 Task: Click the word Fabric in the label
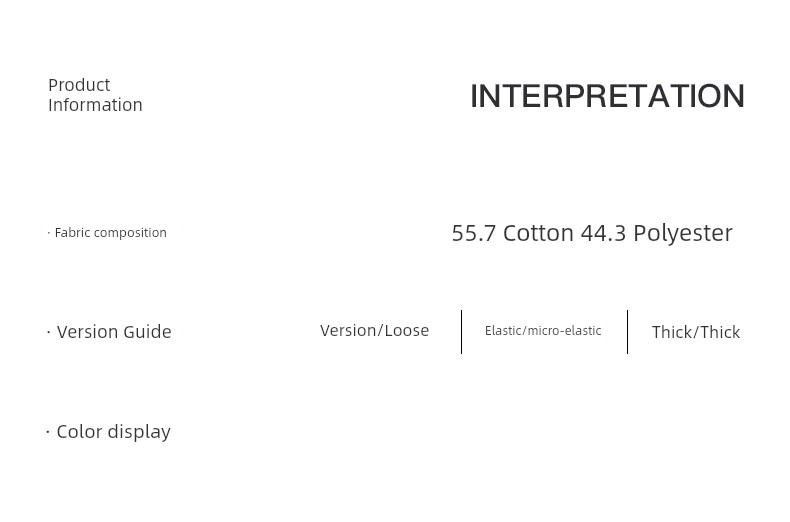pos(73,232)
